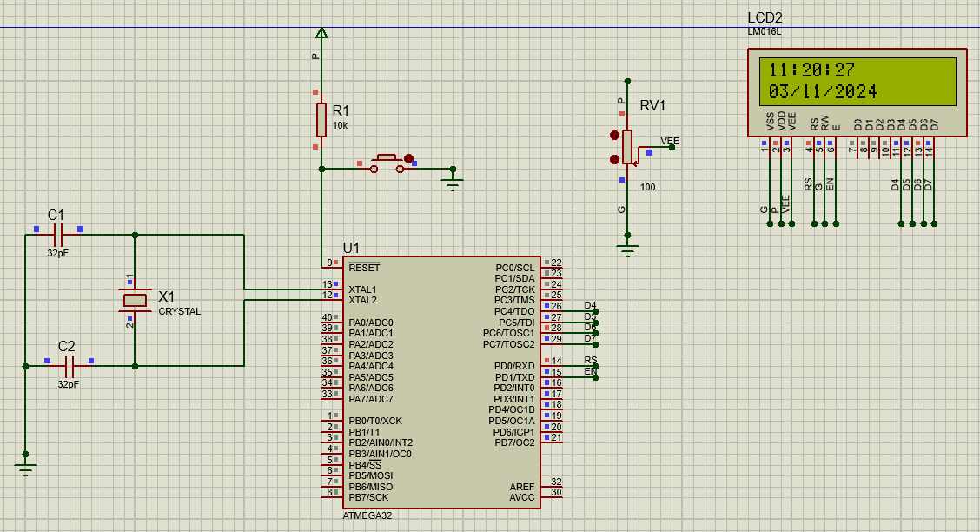The width and height of the screenshot is (980, 532).
Task: Click the EN net label beside PD1/TXD
Action: pyautogui.click(x=591, y=371)
